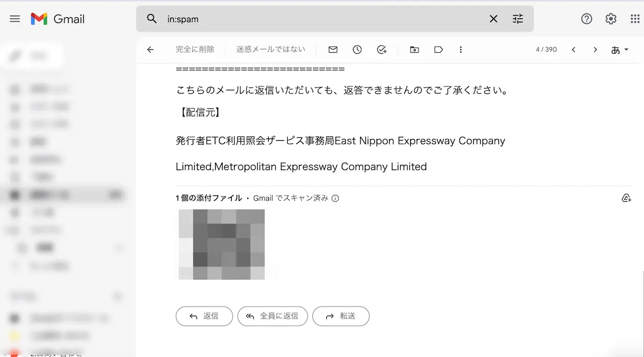
Task: Move to folder icon
Action: (x=414, y=49)
